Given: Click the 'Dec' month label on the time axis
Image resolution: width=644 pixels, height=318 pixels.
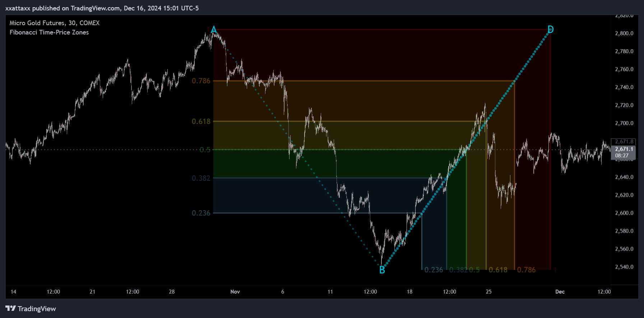Looking at the screenshot, I should pyautogui.click(x=560, y=292).
